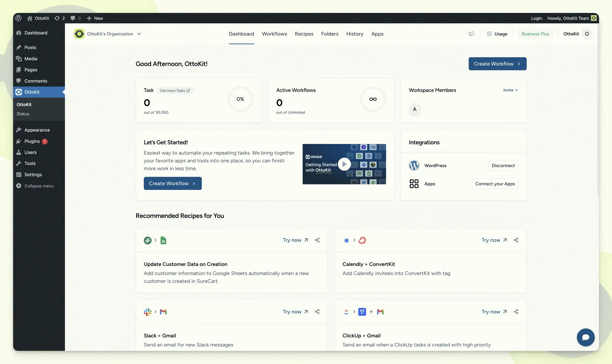Screen dimensions: 612x364
Task: Open Plugins with 1 update badge
Action: point(39,141)
